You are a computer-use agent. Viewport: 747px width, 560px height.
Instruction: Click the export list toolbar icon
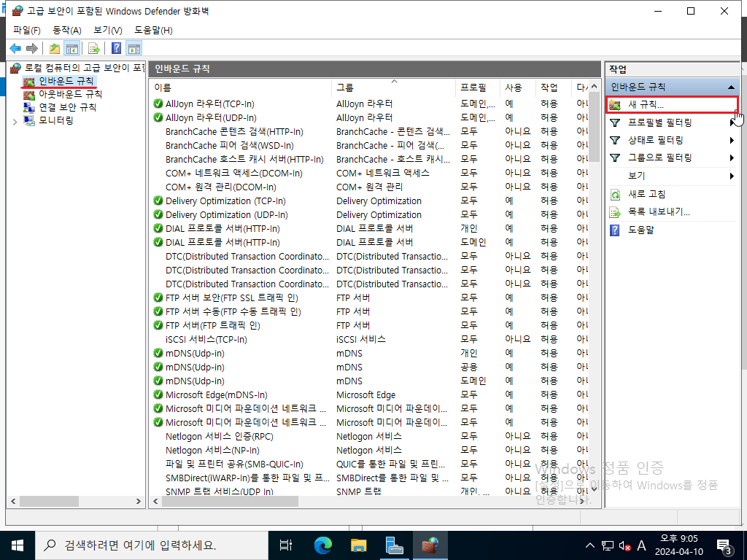94,48
